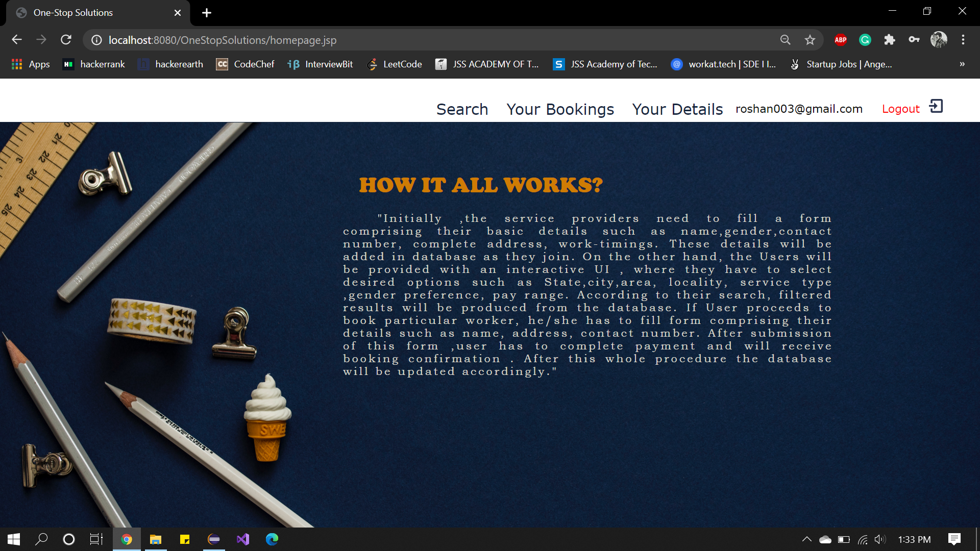The image size is (980, 551).
Task: Open Grammarly extension icon
Action: pos(865,40)
